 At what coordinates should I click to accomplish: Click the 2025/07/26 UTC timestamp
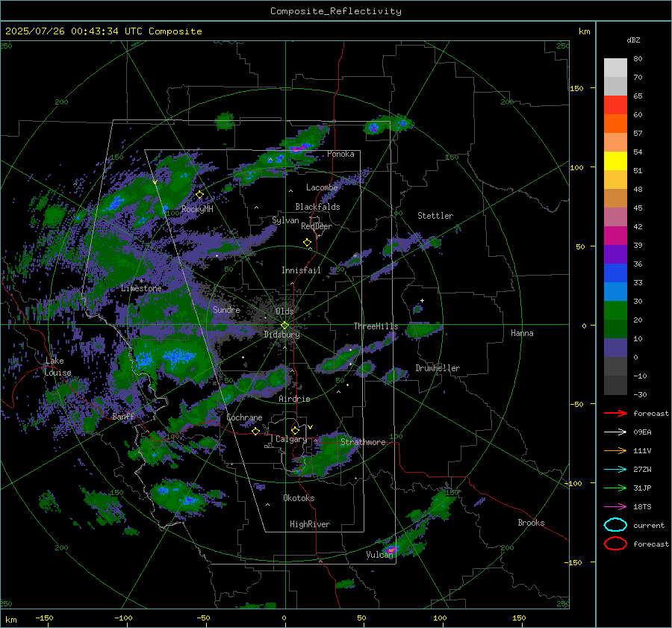click(103, 31)
